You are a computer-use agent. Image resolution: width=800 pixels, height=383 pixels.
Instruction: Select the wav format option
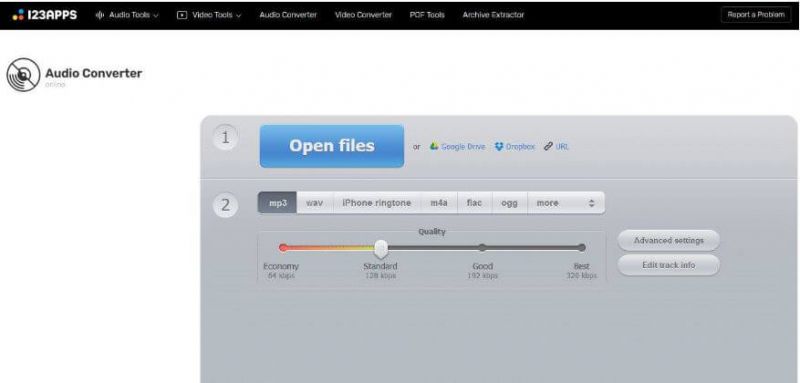(x=315, y=203)
